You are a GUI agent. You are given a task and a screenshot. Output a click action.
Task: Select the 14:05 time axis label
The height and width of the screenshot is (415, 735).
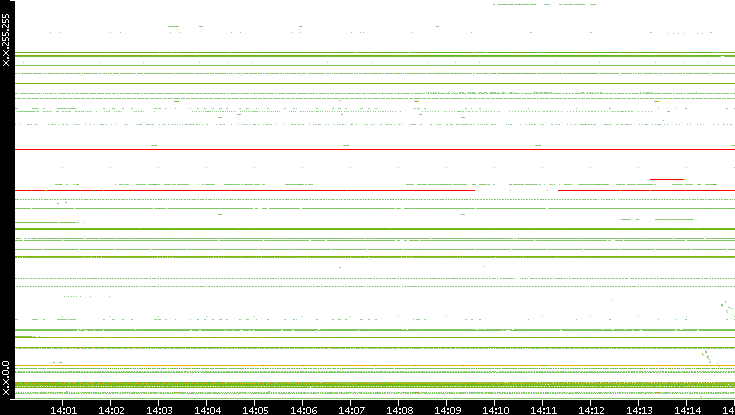coord(255,410)
